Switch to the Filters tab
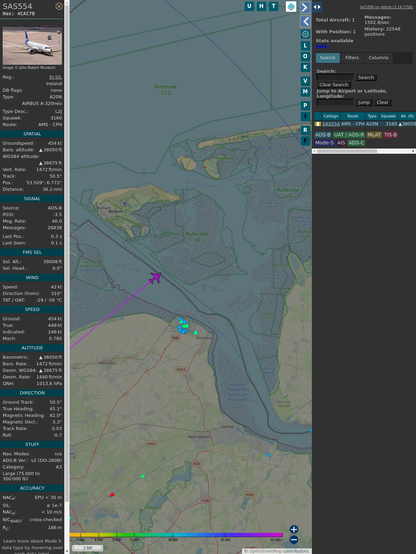This screenshot has height=554, width=416. [x=352, y=58]
